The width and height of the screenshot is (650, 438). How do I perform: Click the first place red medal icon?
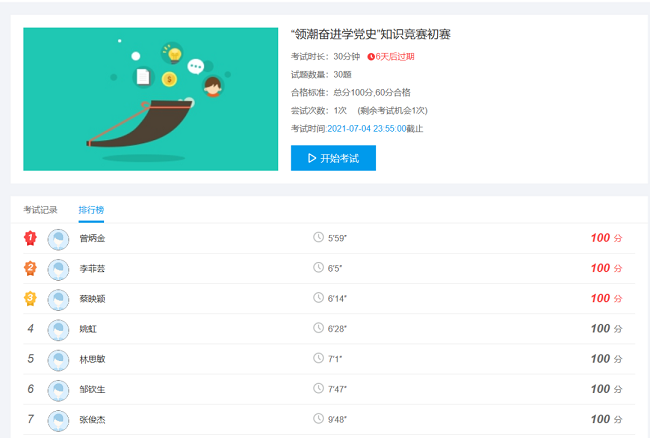pyautogui.click(x=30, y=238)
